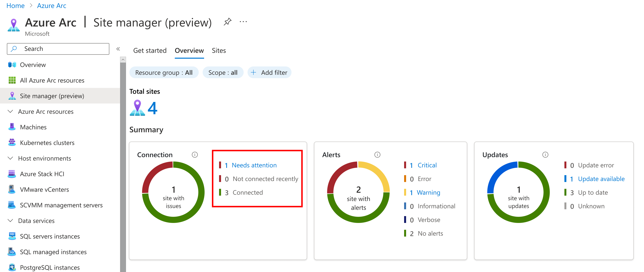The height and width of the screenshot is (272, 644).
Task: Click the '3 Connected' legend entry
Action: 241,192
